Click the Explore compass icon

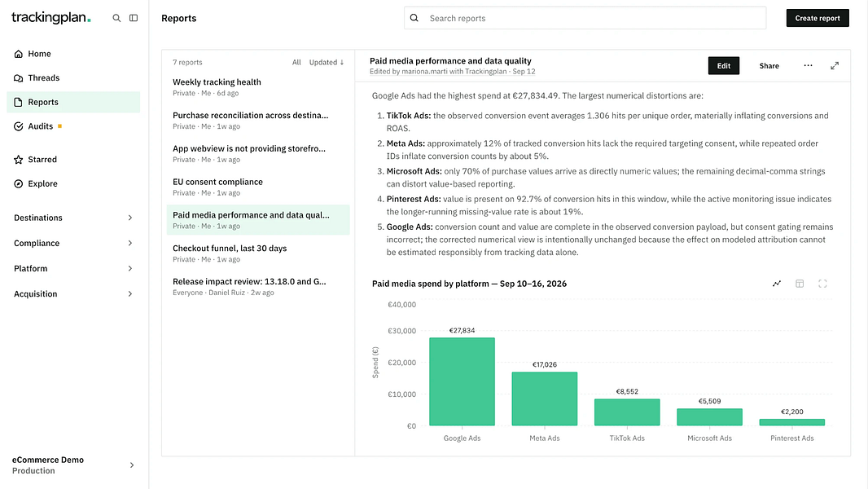coord(18,184)
